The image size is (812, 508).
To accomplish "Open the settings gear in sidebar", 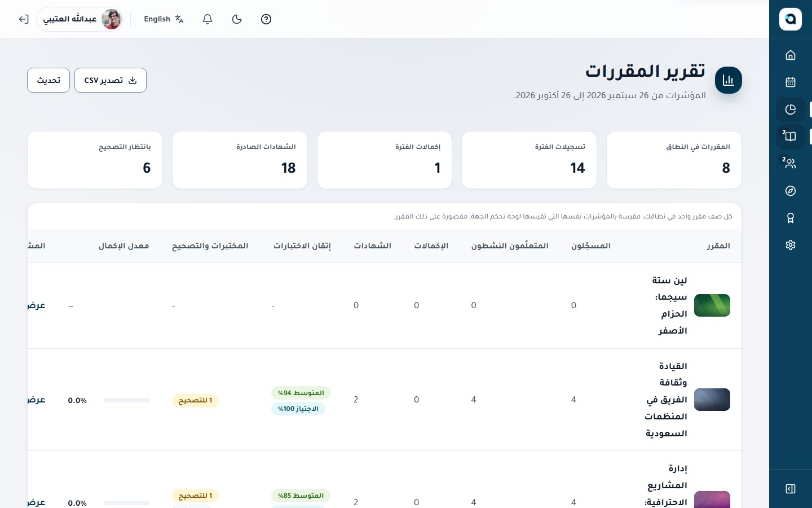I will (x=791, y=245).
